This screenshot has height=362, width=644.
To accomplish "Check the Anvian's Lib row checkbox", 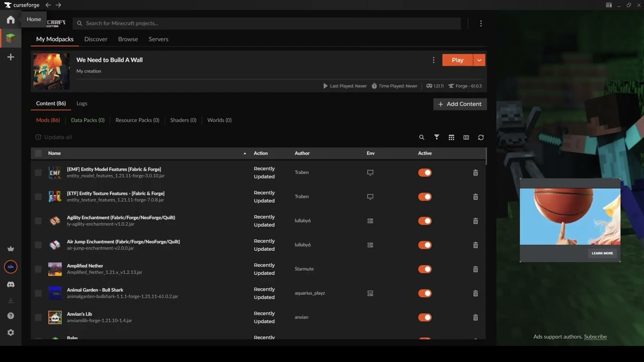I will point(38,317).
